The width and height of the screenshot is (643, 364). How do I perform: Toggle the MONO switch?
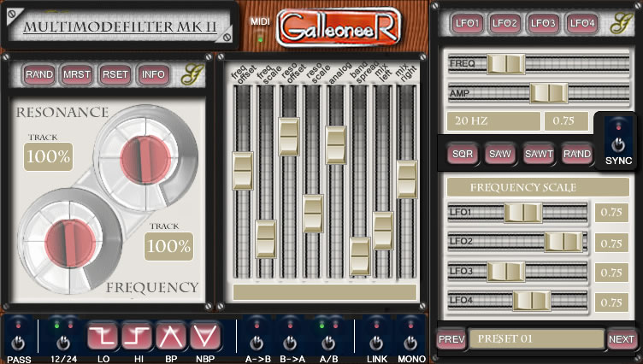(410, 343)
